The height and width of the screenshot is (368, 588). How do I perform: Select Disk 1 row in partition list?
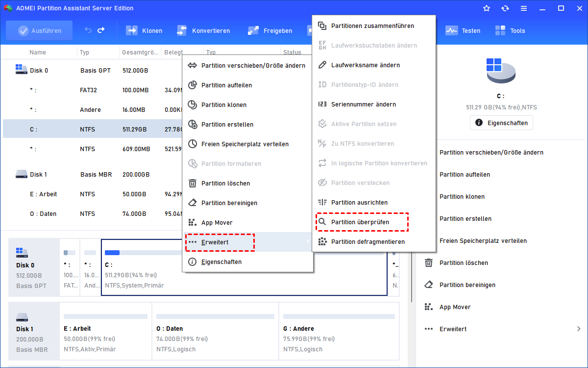(92, 174)
